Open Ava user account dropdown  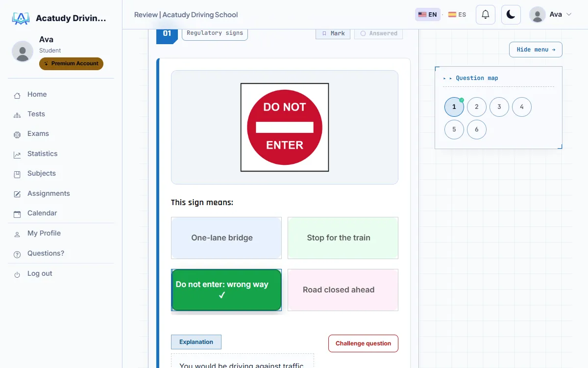[551, 15]
